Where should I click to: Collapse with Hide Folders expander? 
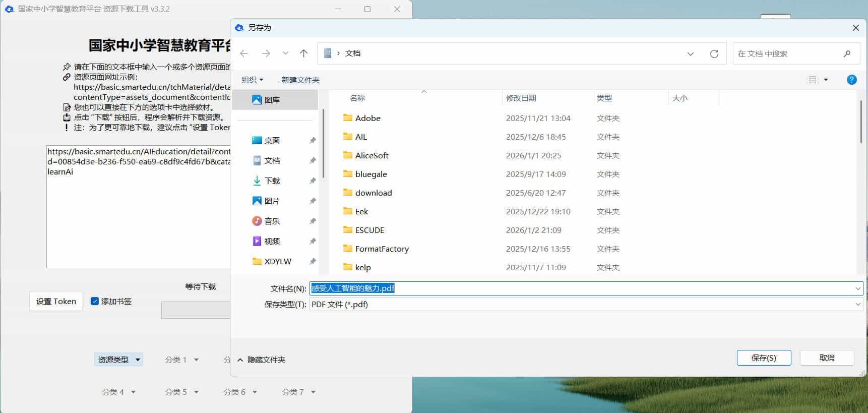262,360
